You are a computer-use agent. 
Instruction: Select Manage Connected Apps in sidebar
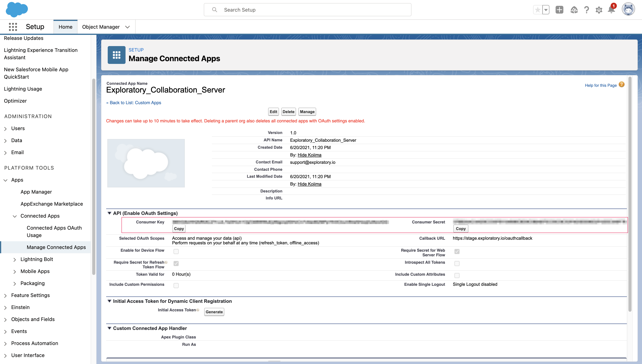pyautogui.click(x=56, y=247)
